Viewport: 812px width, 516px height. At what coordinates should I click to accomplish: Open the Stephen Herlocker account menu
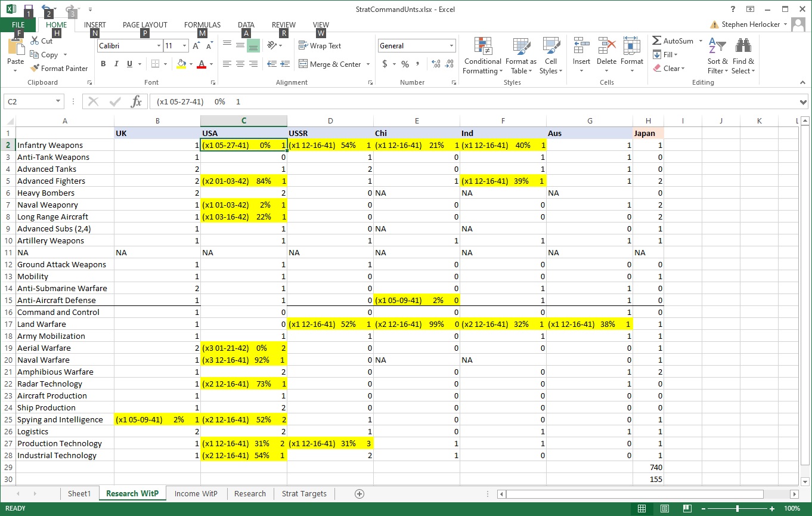pyautogui.click(x=755, y=25)
